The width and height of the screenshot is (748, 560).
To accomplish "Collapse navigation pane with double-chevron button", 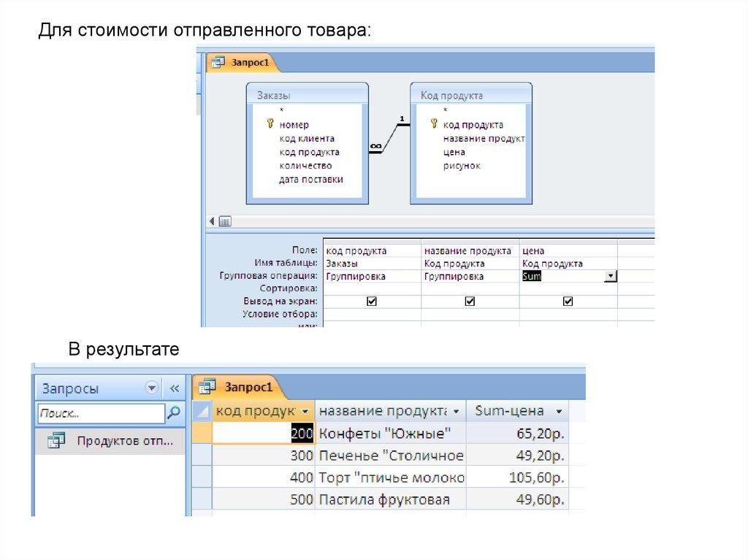I will [x=175, y=388].
